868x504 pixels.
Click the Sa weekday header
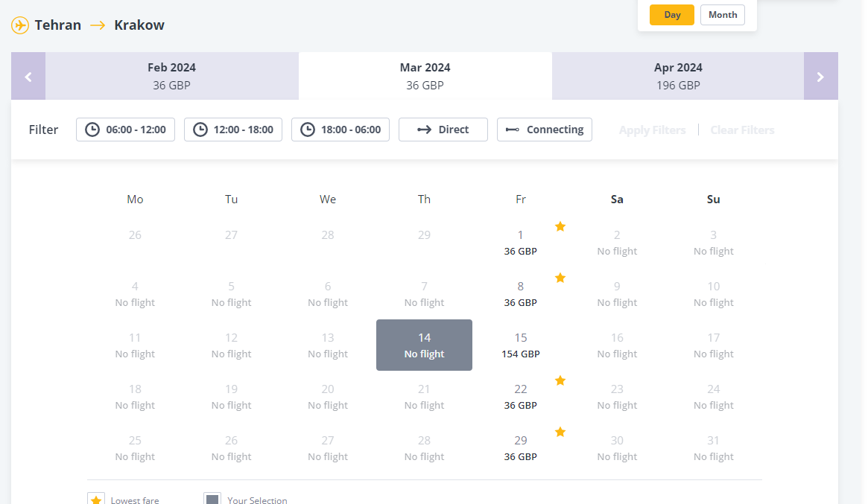click(617, 200)
